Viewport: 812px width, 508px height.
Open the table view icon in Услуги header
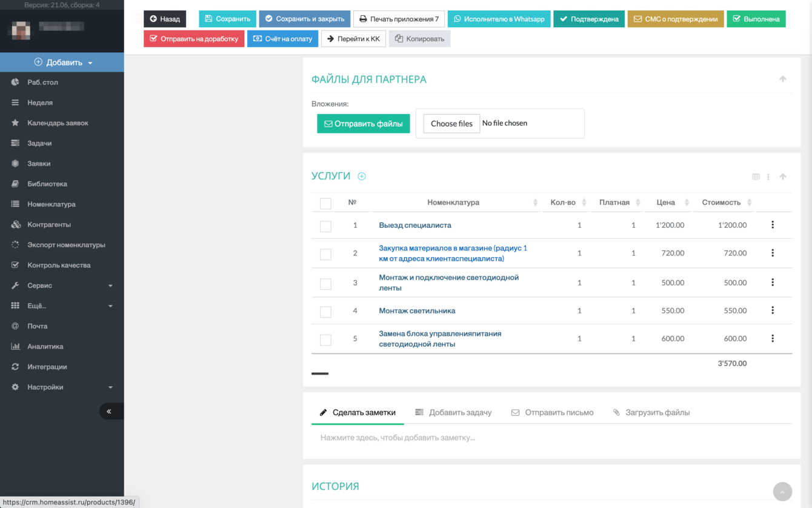756,177
